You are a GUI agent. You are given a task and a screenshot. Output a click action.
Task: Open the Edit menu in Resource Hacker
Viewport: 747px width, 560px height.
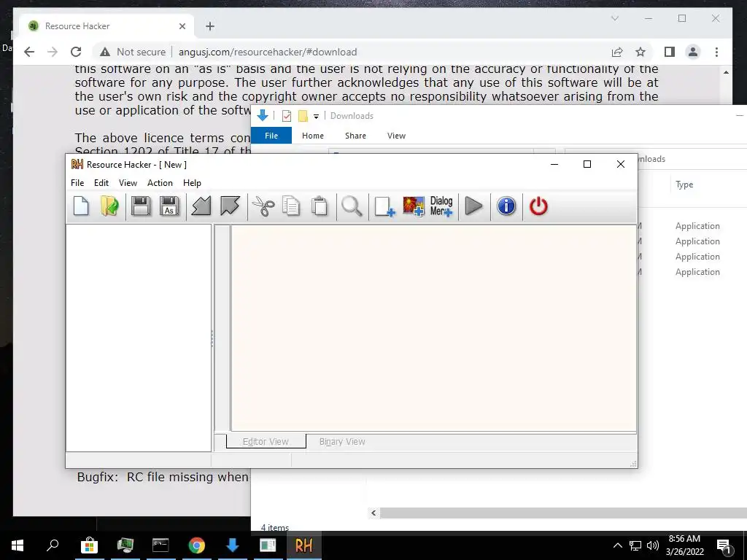pos(101,183)
